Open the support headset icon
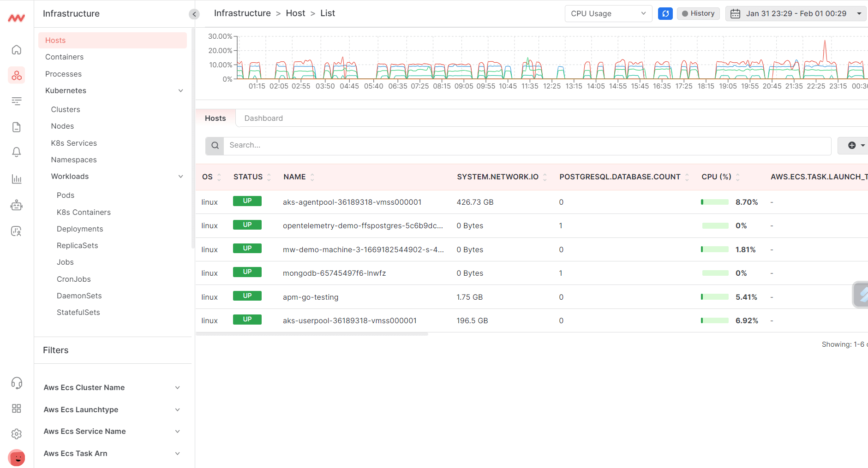 pos(17,383)
